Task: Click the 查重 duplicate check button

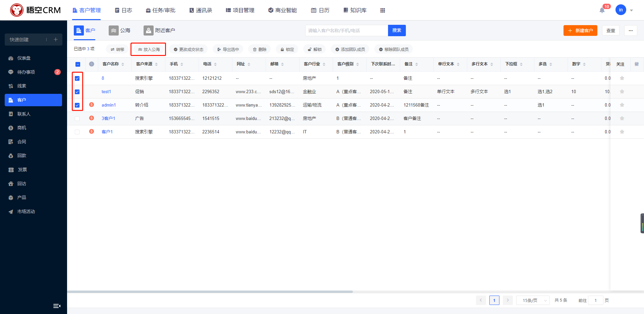Action: (x=611, y=30)
